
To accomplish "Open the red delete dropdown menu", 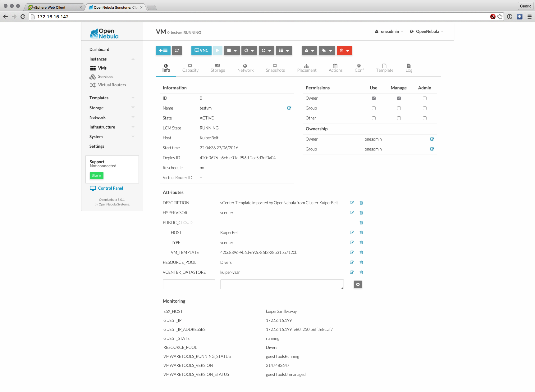I will click(344, 51).
